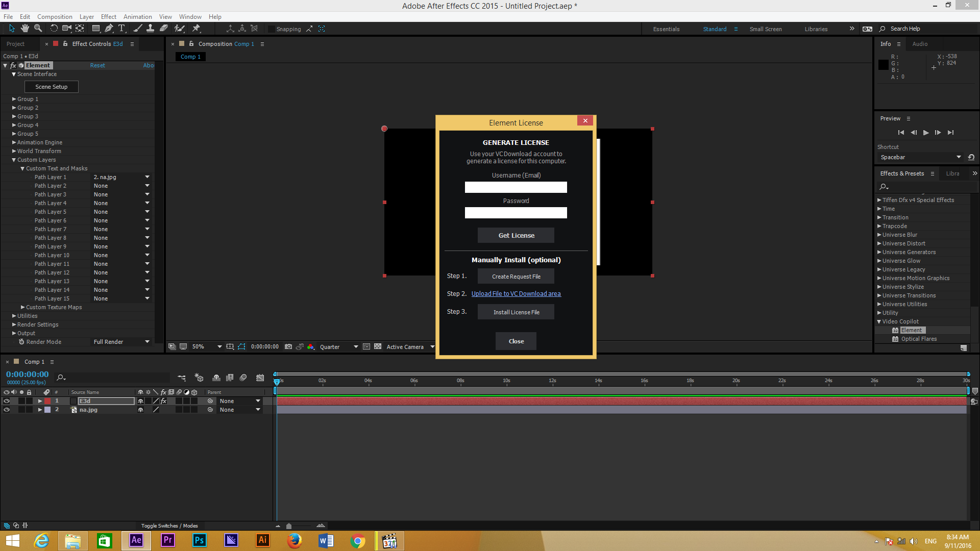Select the Brush tool

(x=137, y=29)
